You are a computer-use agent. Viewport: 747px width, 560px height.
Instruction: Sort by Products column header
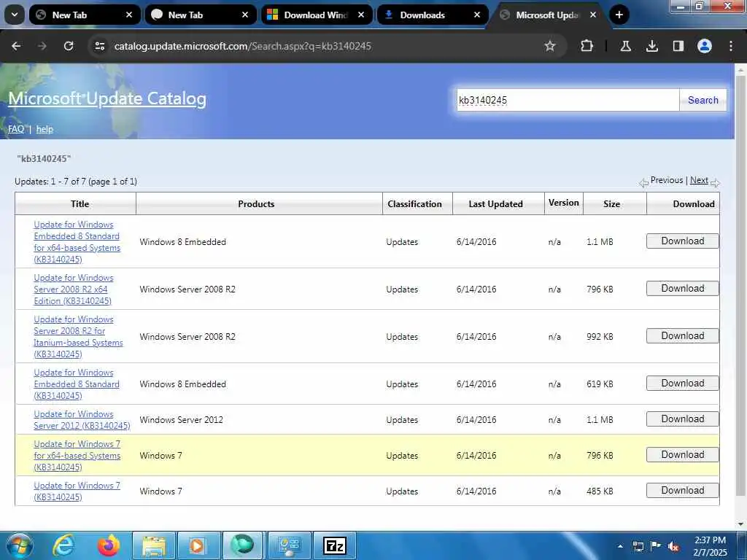(256, 204)
